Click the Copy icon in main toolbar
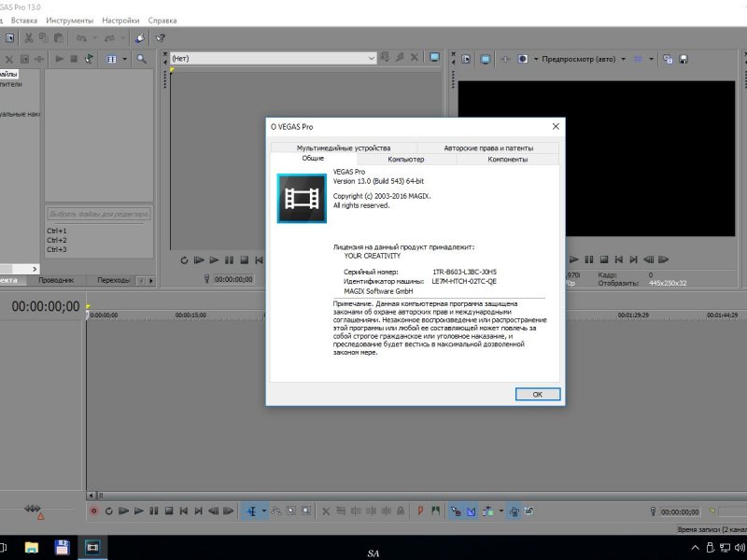Image resolution: width=747 pixels, height=560 pixels. [43, 37]
